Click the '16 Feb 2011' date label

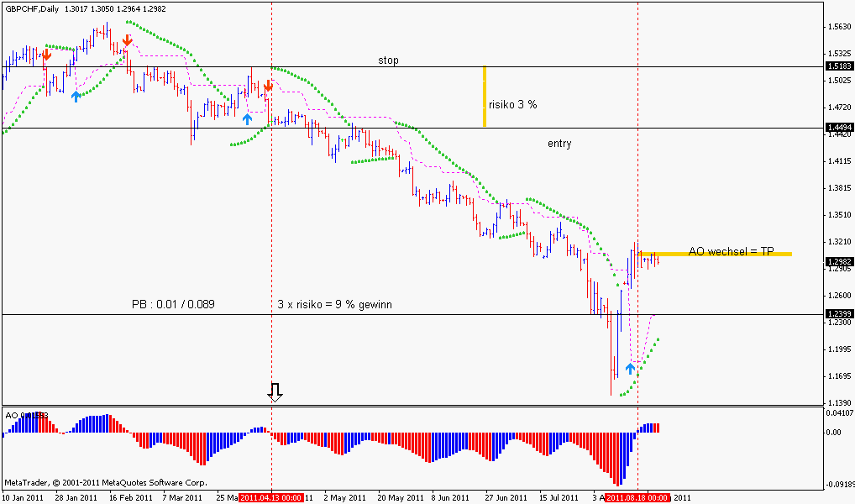[131, 497]
